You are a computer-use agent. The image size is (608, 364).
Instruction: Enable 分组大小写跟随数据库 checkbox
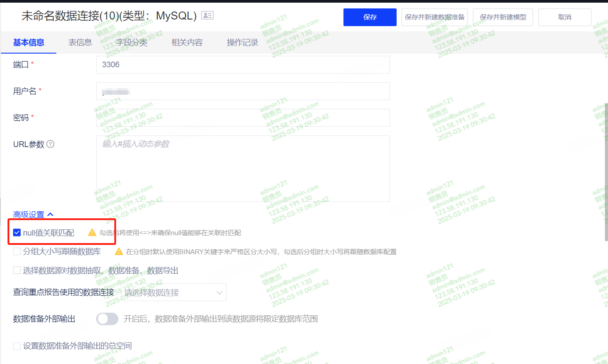(x=17, y=252)
